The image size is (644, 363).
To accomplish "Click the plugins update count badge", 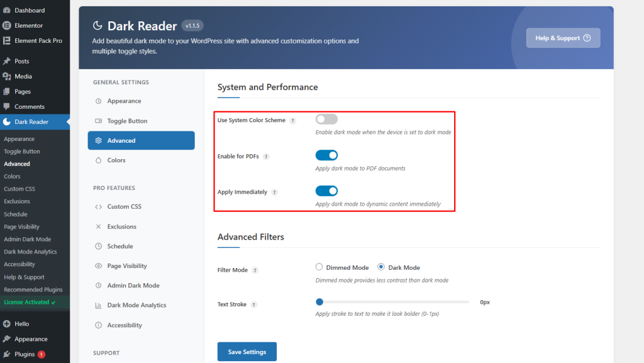I will (41, 354).
